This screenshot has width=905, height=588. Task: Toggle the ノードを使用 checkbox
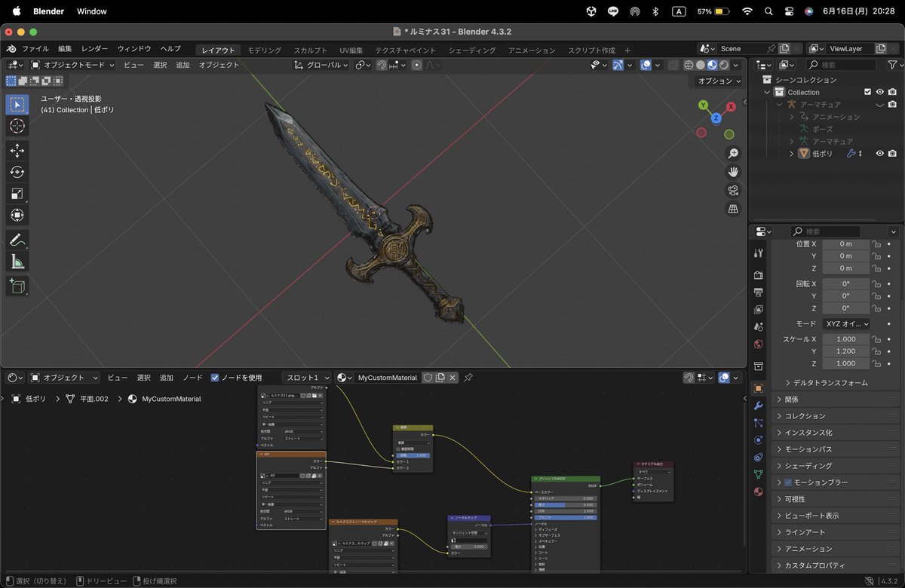tap(215, 378)
